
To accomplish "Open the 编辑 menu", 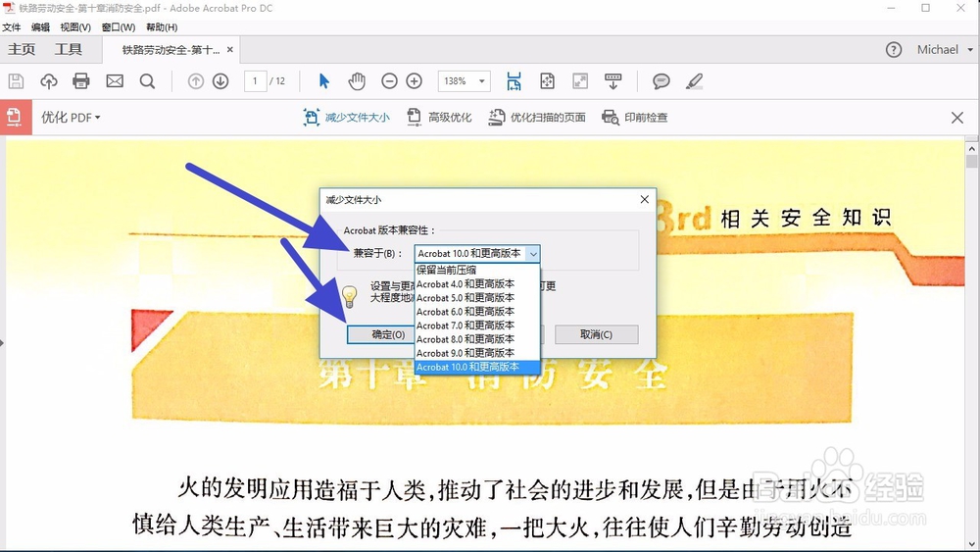I will (40, 27).
